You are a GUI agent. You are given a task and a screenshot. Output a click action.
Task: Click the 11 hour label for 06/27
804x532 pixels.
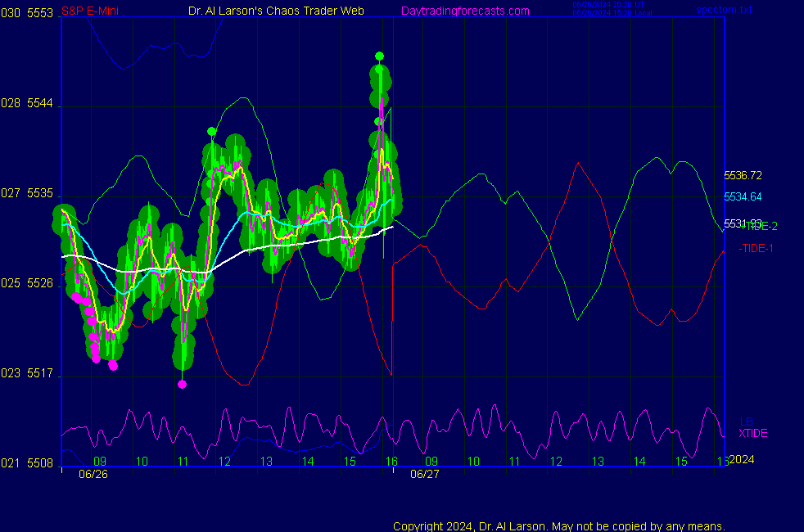pyautogui.click(x=515, y=462)
